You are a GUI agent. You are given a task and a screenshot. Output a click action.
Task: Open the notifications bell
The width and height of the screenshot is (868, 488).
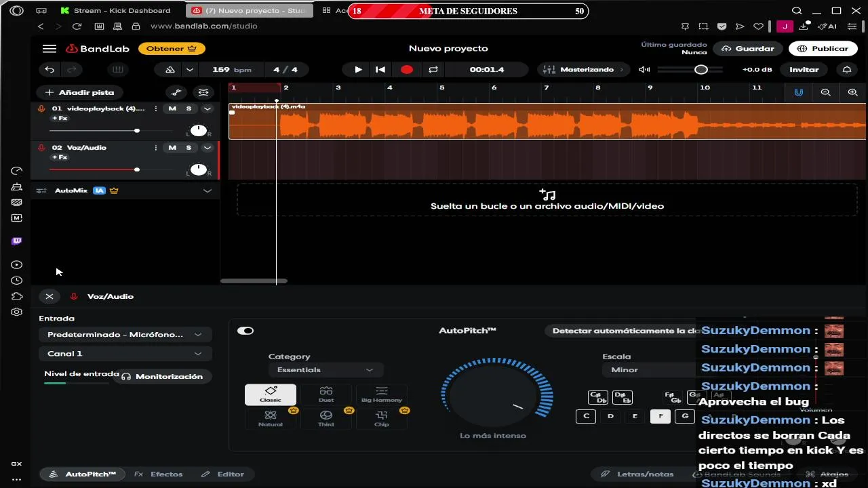(846, 69)
